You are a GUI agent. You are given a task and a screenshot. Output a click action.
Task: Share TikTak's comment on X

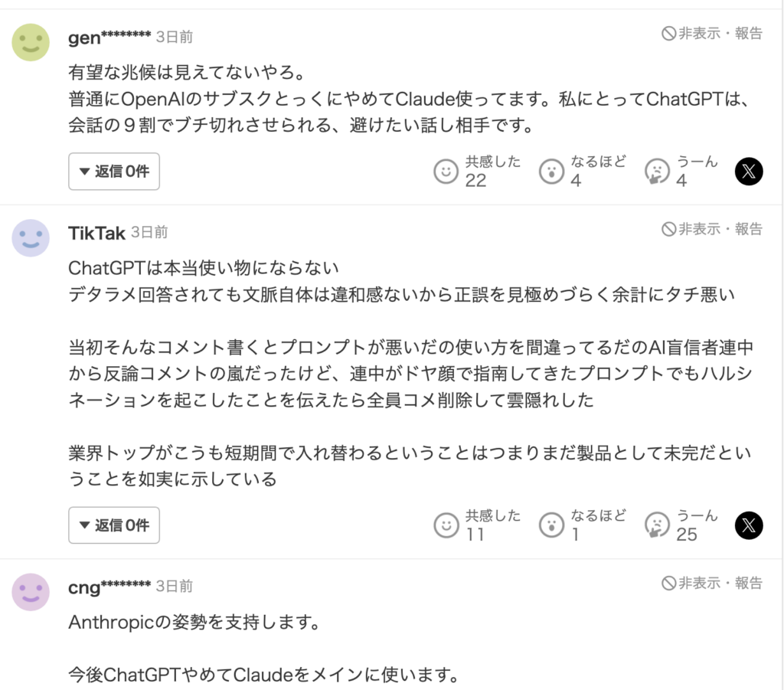tap(749, 525)
